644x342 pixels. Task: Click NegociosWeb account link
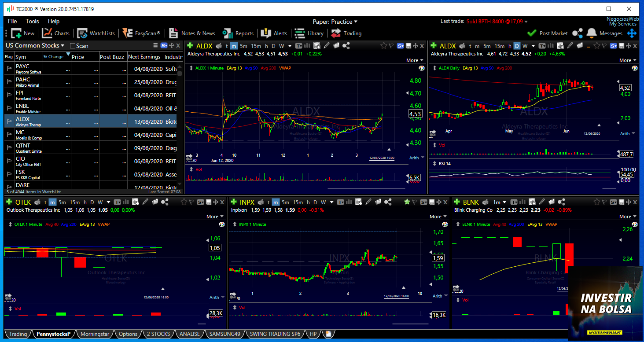coord(622,19)
